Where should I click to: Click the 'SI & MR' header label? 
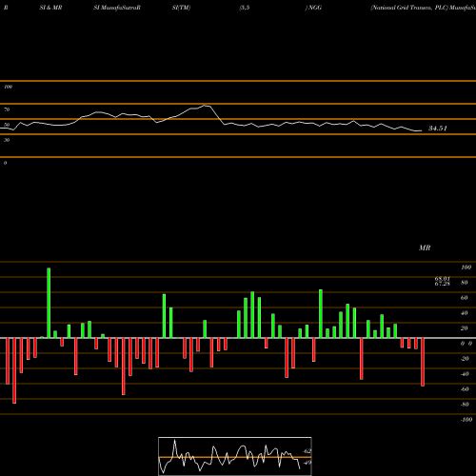point(50,8)
